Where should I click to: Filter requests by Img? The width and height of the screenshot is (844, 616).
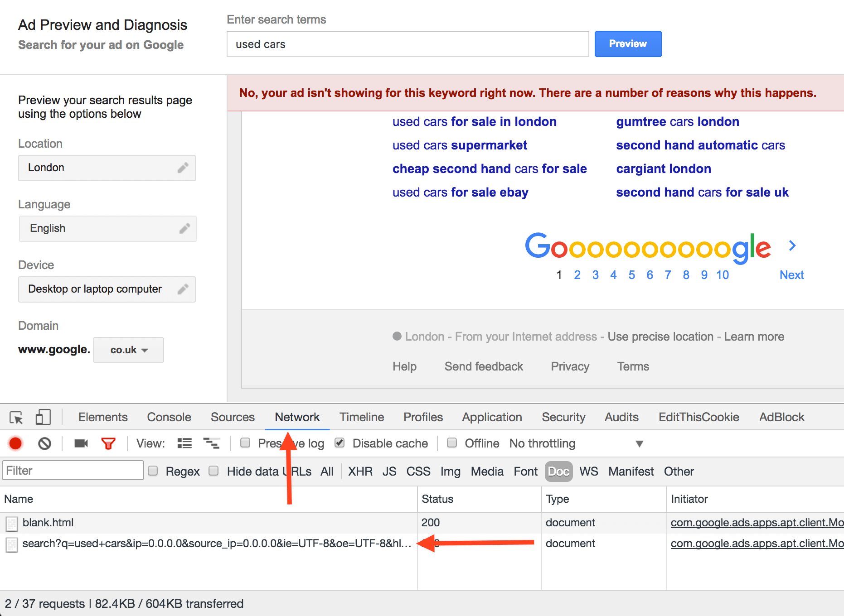pos(451,472)
